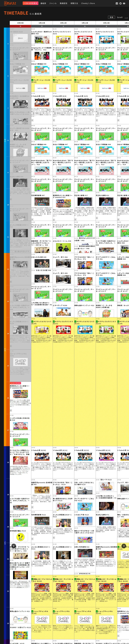Open 花王名人劇場 #21 program

click(x=106, y=206)
